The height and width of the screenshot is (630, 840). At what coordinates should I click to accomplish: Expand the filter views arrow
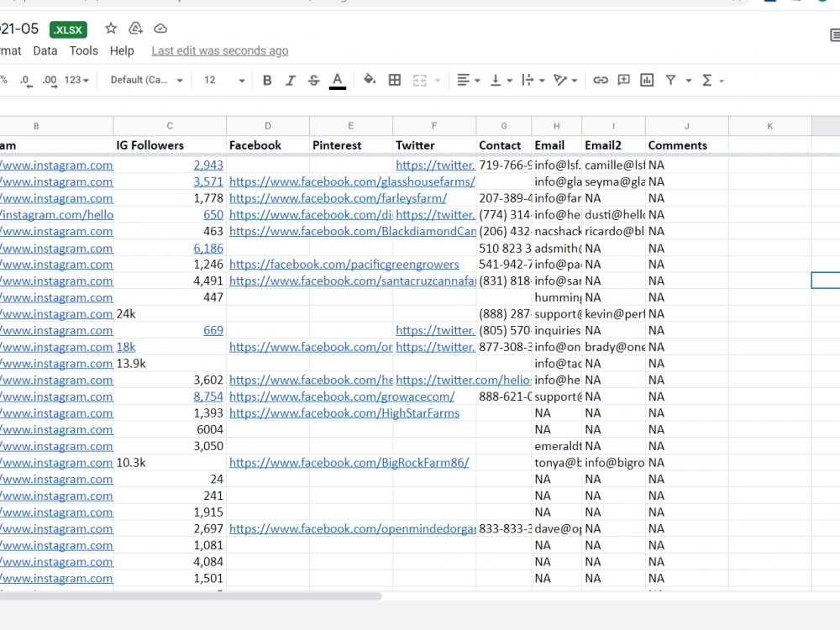pyautogui.click(x=689, y=81)
